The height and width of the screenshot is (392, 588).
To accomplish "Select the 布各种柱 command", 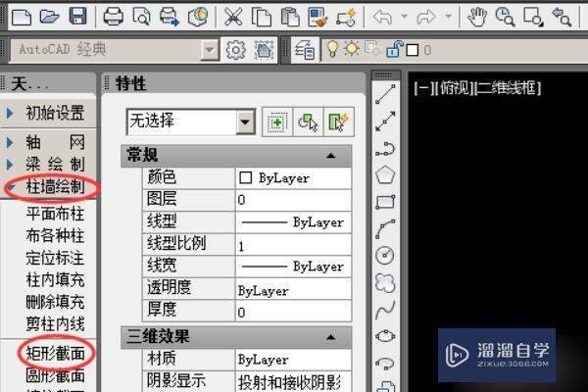I will coord(55,236).
